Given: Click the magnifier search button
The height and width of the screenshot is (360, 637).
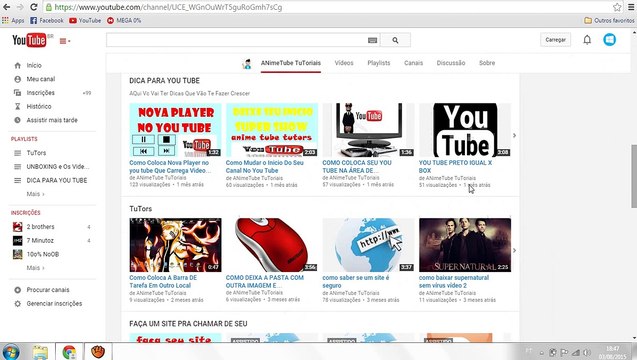Looking at the screenshot, I should coord(395,40).
